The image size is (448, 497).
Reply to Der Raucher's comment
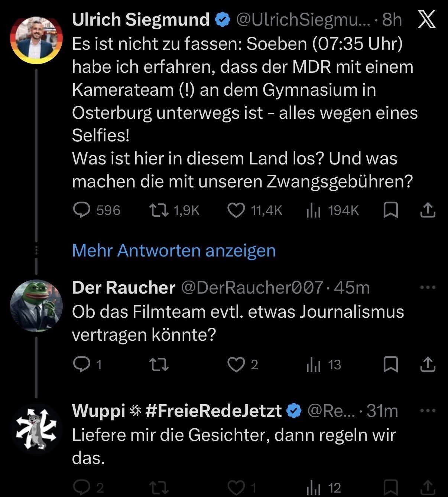(x=81, y=364)
